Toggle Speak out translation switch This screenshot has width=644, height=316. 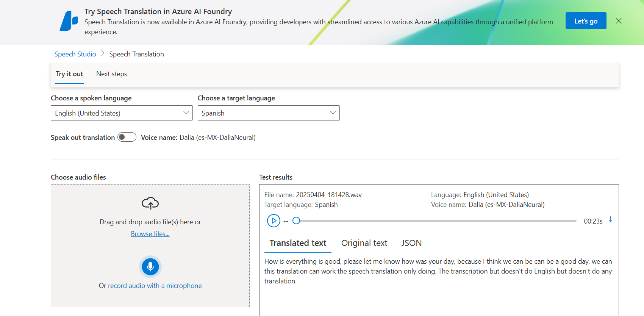[127, 137]
